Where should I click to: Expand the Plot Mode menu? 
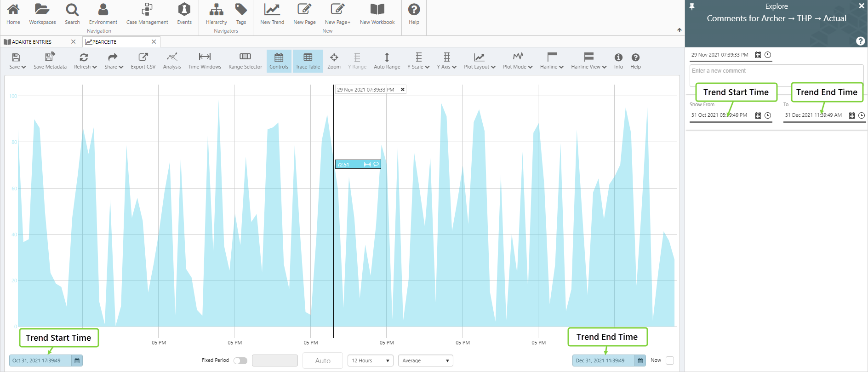[518, 61]
